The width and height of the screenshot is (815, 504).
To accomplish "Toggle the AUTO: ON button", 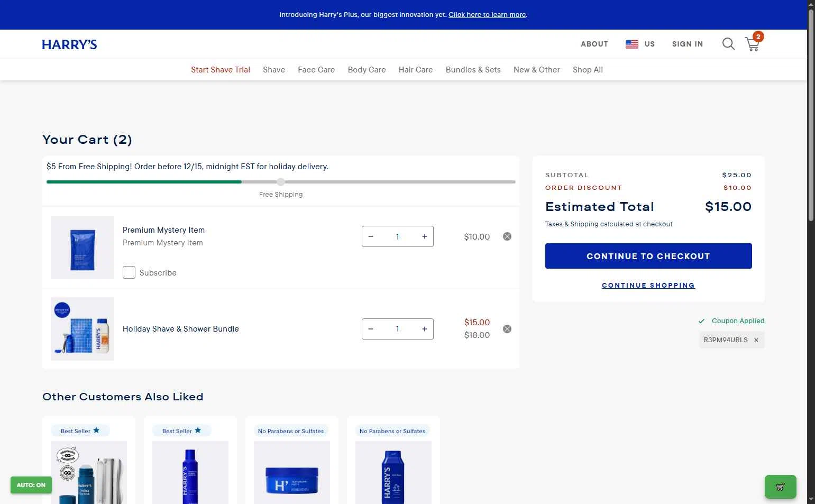I will coord(31,485).
